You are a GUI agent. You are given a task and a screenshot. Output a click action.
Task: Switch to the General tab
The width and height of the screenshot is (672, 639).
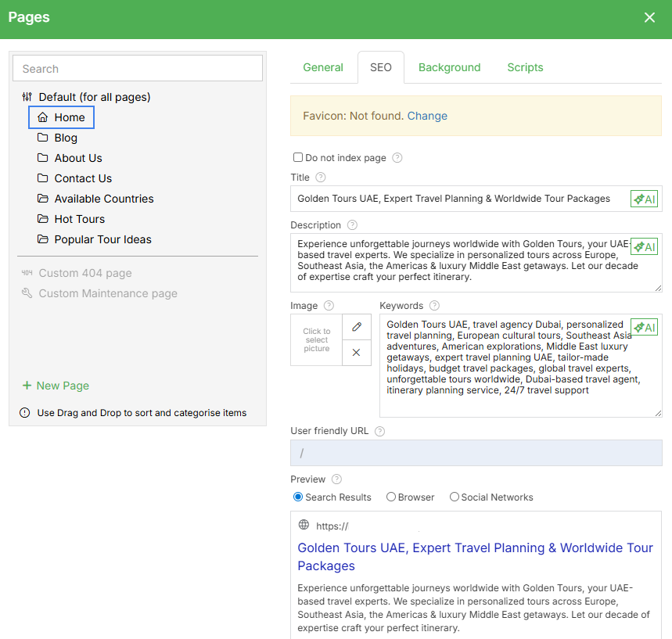pos(323,67)
